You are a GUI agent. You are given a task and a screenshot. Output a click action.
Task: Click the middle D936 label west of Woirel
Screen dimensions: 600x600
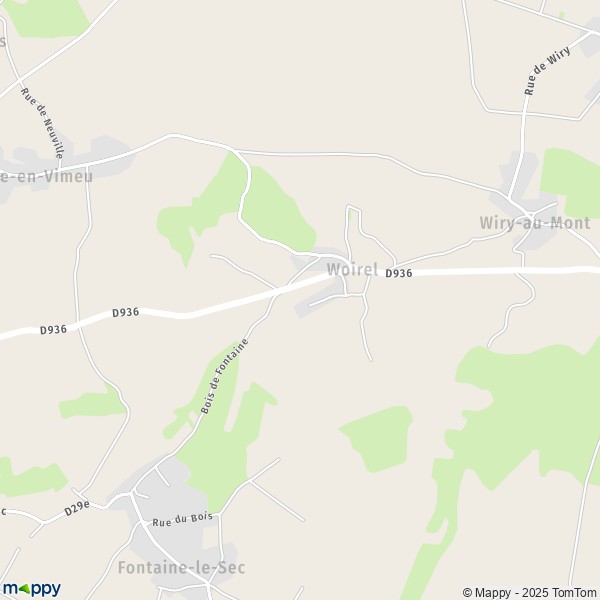[x=126, y=313]
